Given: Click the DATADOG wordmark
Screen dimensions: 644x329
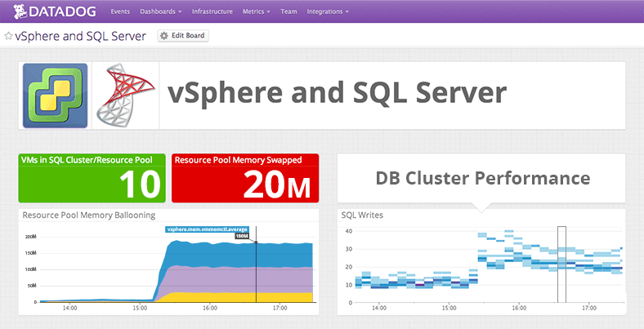Looking at the screenshot, I should point(62,11).
